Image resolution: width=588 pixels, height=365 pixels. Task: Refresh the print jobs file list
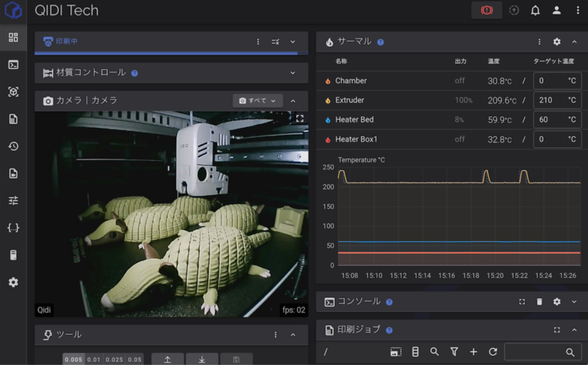493,352
